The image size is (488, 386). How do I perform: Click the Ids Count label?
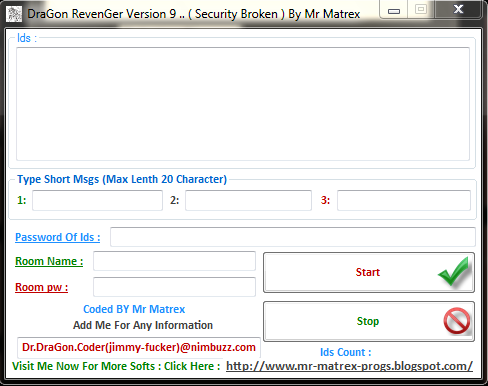[x=346, y=352]
